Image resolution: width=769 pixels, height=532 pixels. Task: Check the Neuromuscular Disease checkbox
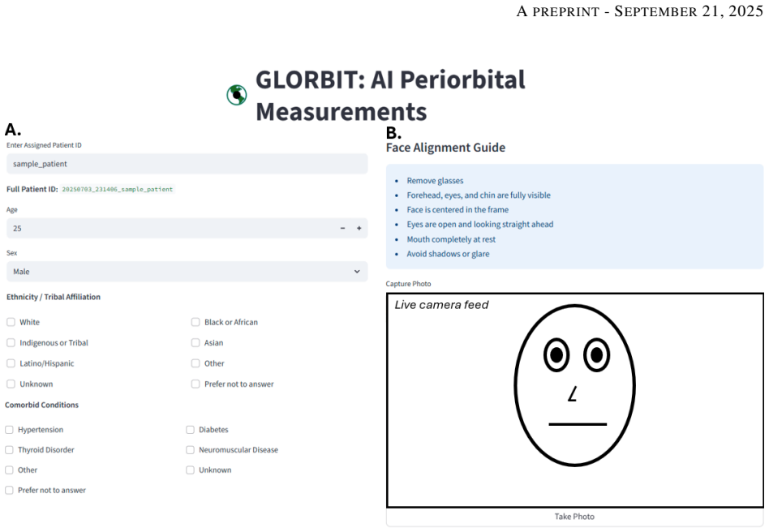190,449
